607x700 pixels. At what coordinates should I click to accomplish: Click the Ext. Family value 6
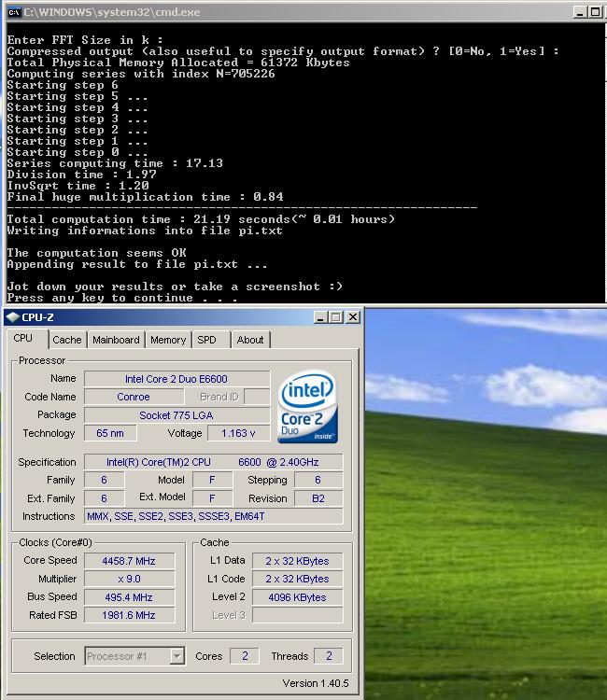105,498
